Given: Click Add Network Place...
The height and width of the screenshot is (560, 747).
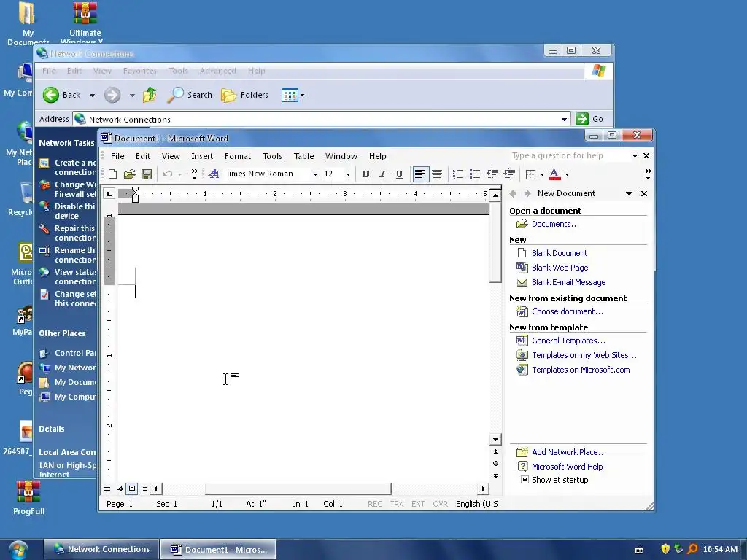Looking at the screenshot, I should point(569,452).
